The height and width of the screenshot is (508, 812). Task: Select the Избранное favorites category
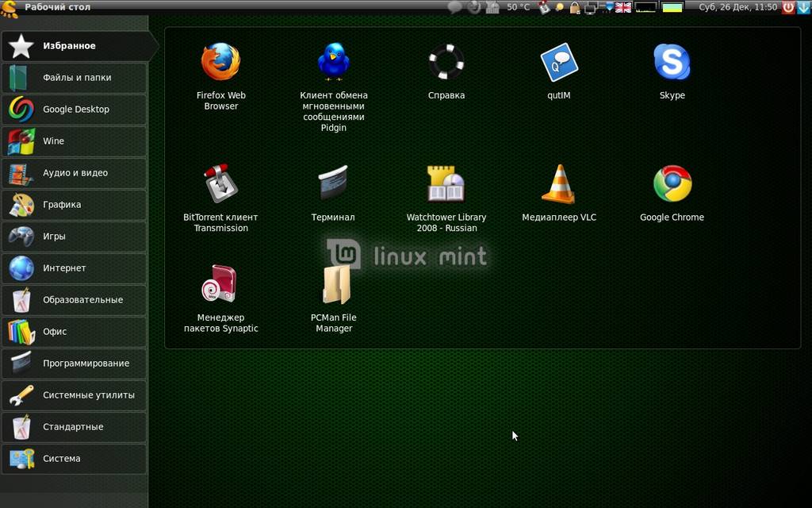click(x=79, y=45)
